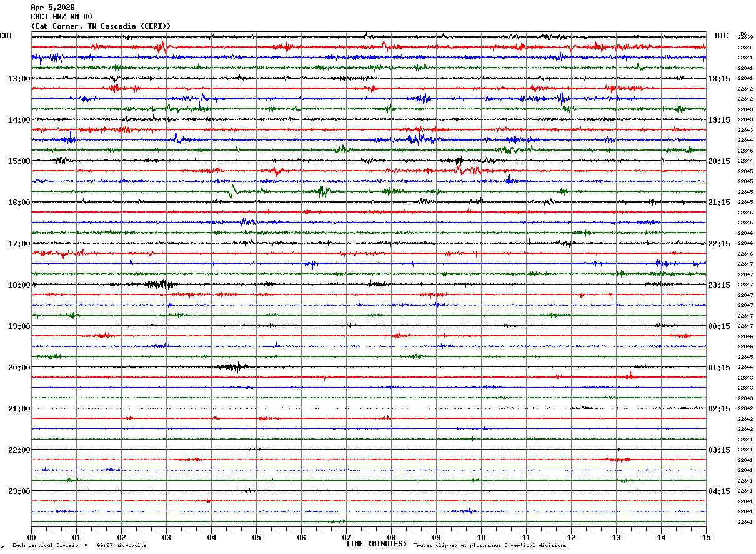The width and height of the screenshot is (756, 554).
Task: Click minute tick label 06 on axis
Action: [301, 537]
